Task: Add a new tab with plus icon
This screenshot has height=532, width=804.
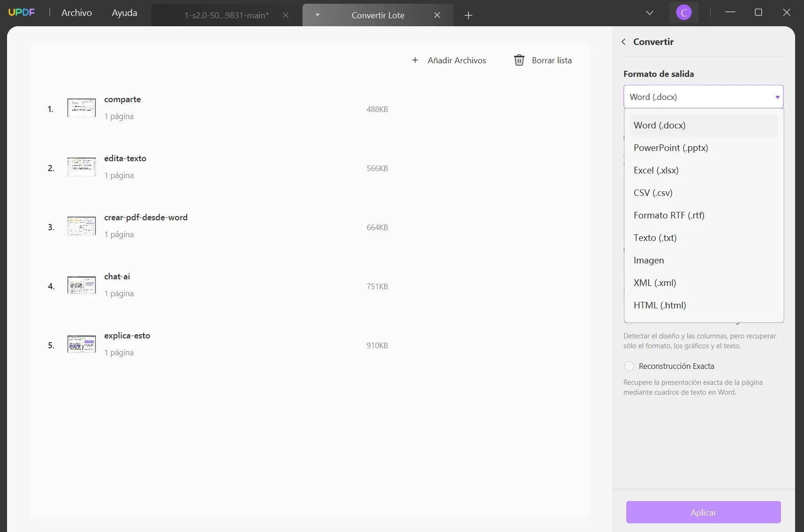Action: tap(468, 15)
